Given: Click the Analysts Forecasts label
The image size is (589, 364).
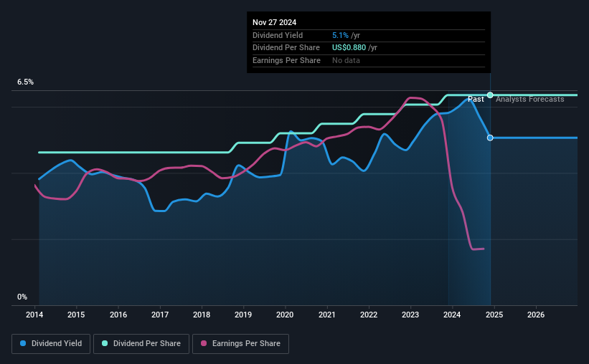Looking at the screenshot, I should [x=530, y=100].
